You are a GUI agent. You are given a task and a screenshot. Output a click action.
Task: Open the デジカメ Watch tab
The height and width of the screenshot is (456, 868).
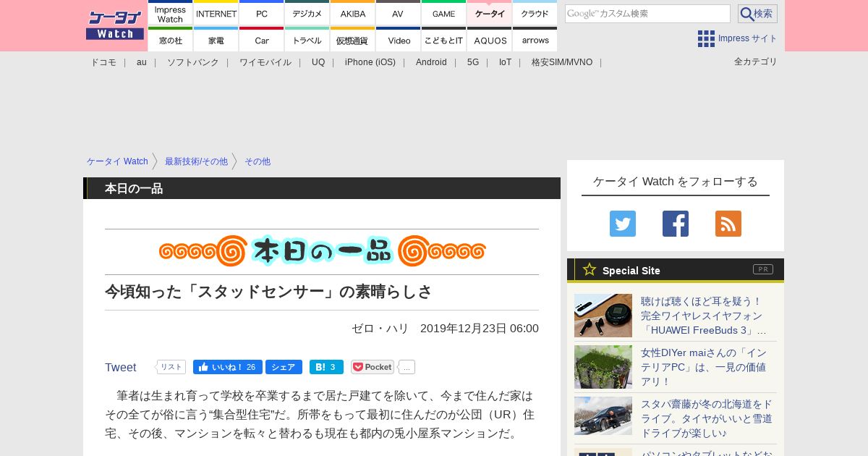pos(307,13)
